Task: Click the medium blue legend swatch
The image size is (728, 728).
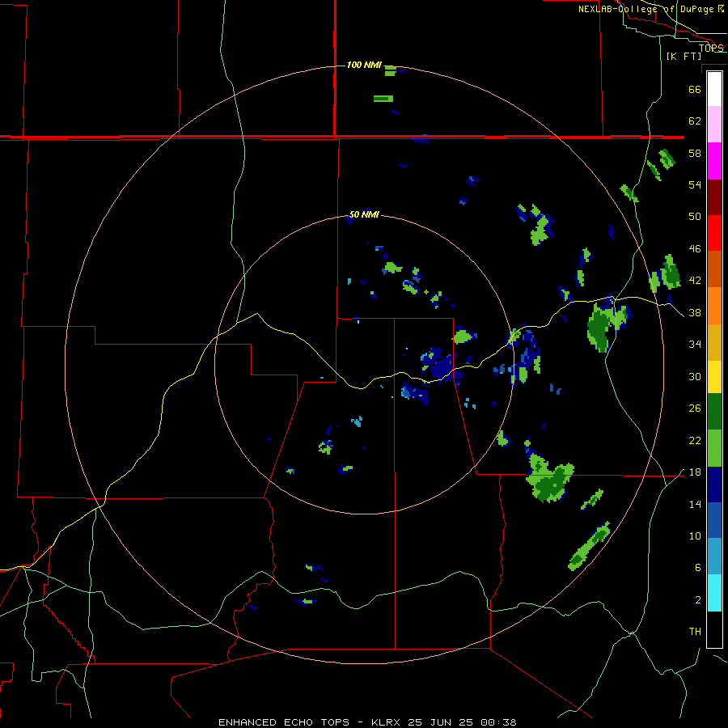Action: [714, 520]
